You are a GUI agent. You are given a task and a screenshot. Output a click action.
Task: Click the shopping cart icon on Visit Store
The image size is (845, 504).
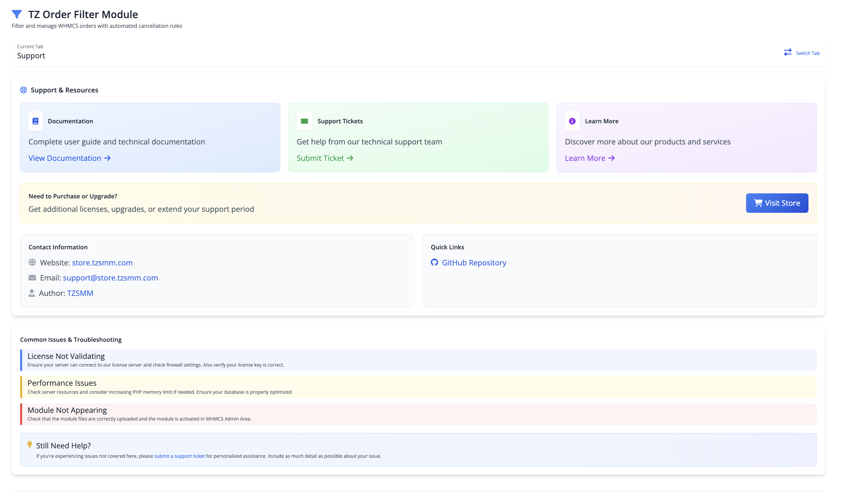[758, 203]
